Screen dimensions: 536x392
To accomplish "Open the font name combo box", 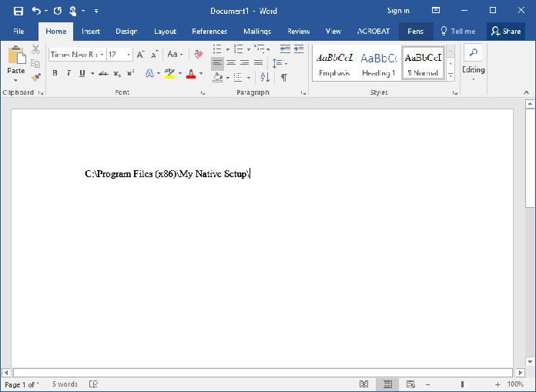I will (77, 55).
